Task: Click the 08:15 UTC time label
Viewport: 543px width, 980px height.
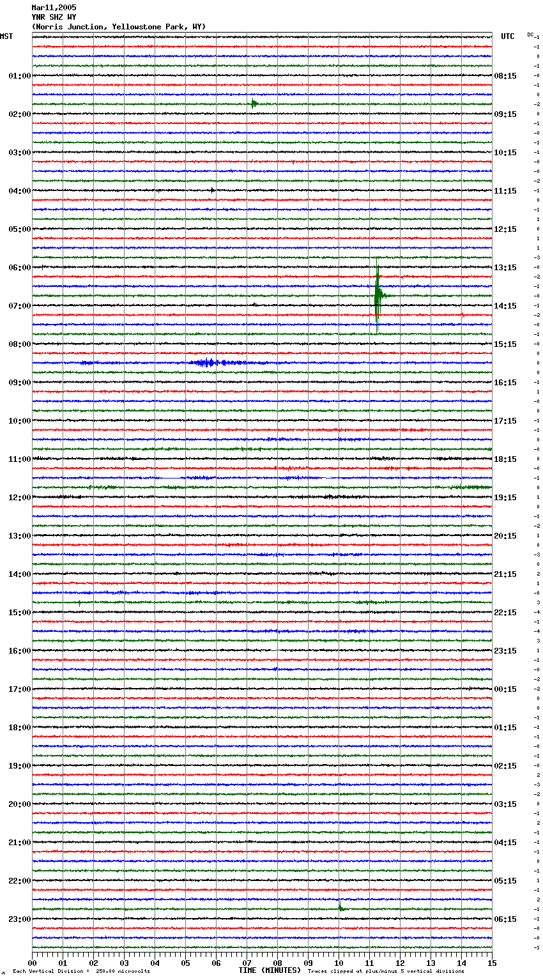Action: coord(505,76)
